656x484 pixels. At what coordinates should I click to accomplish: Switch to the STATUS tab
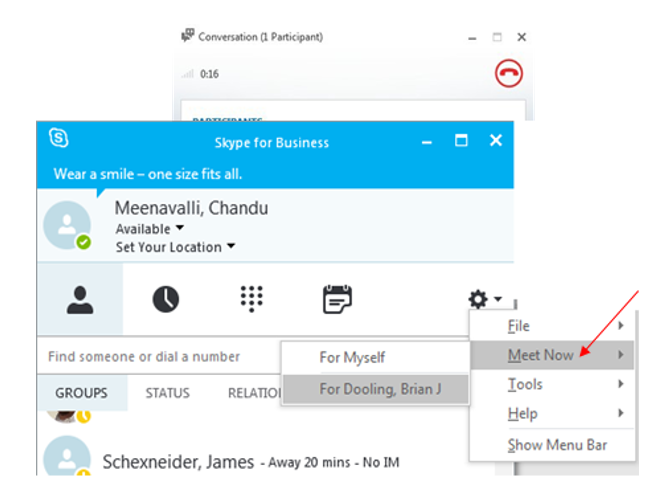(167, 393)
